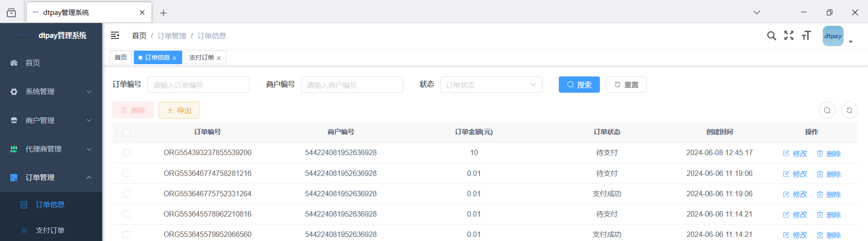Viewport: 868px width, 241px height.
Task: Click the 重置 button
Action: point(626,85)
